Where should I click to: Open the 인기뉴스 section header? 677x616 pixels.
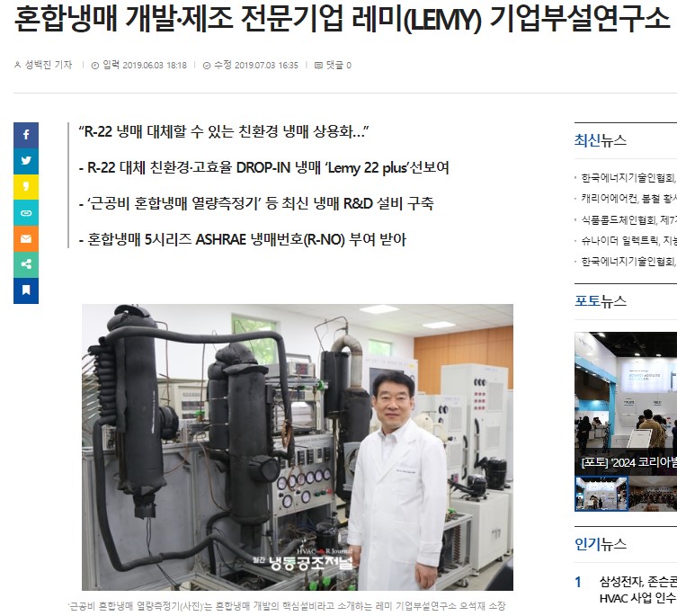(x=601, y=544)
